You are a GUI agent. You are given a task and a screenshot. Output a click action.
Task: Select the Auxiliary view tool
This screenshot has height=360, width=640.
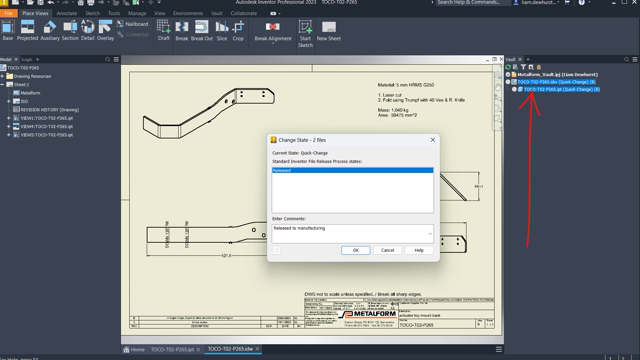(50, 31)
